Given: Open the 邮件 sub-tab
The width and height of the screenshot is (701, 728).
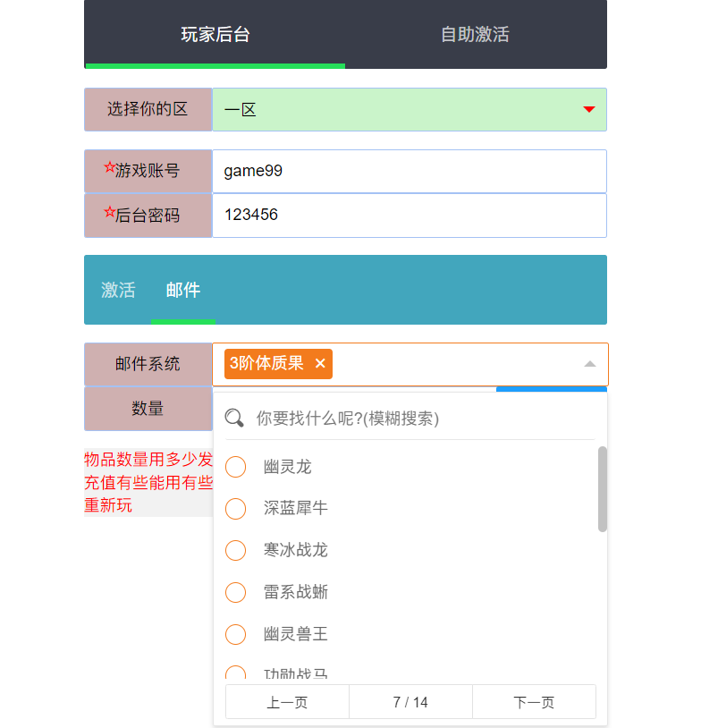Looking at the screenshot, I should click(183, 290).
